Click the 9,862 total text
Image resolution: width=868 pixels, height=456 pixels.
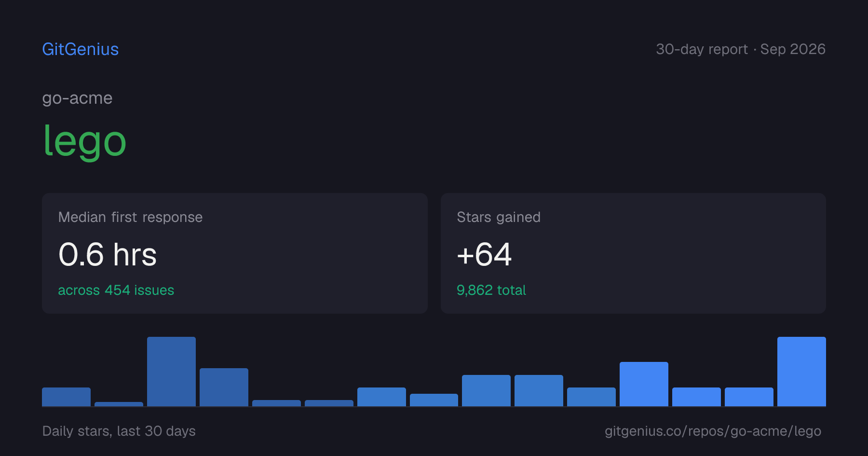pos(491,290)
